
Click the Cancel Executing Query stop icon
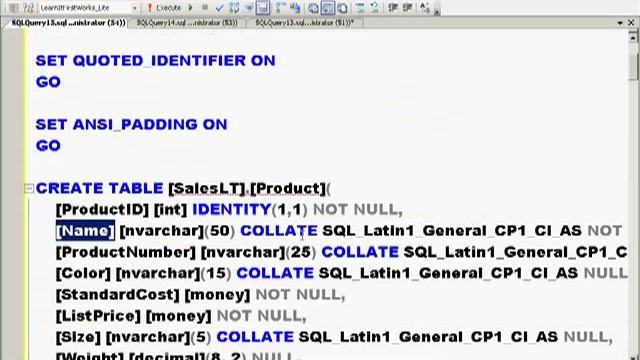pos(205,7)
